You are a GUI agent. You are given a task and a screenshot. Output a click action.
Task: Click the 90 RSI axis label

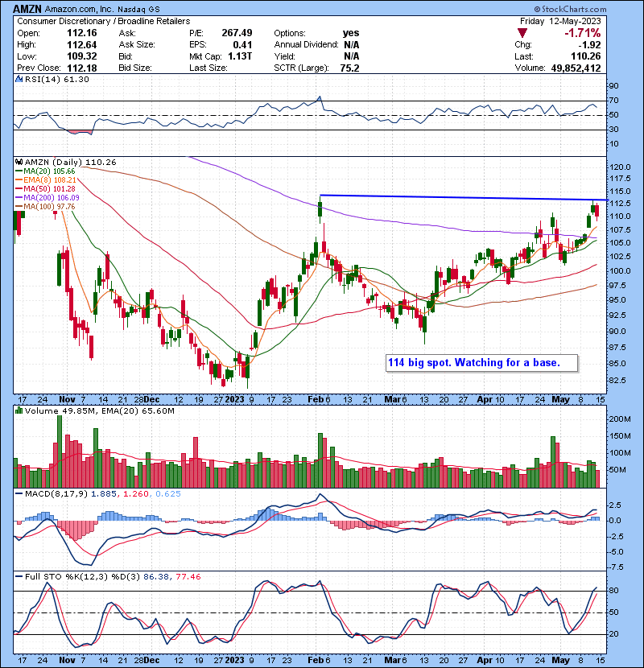[x=613, y=85]
